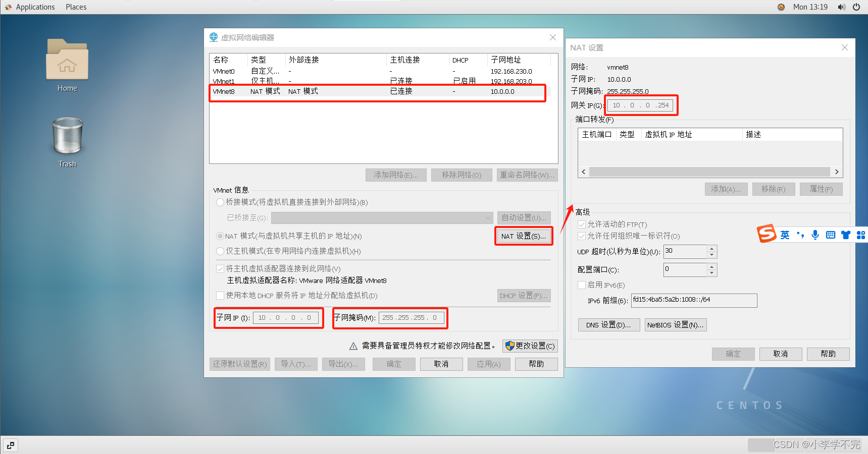Click the Sogou S logo icon

(x=766, y=234)
